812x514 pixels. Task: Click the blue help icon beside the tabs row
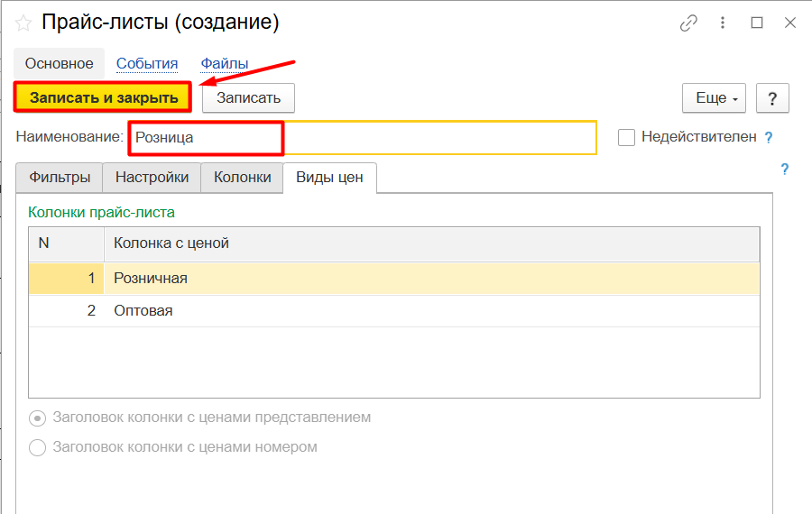pos(784,169)
